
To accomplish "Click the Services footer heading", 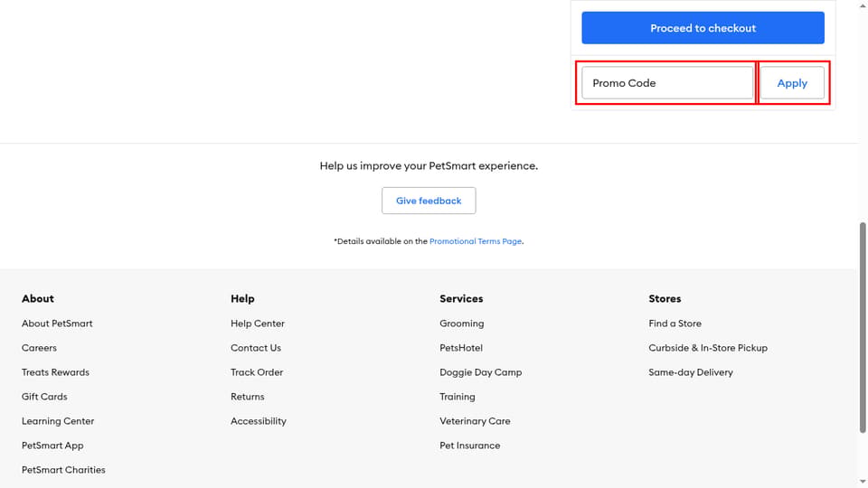I will tap(461, 298).
